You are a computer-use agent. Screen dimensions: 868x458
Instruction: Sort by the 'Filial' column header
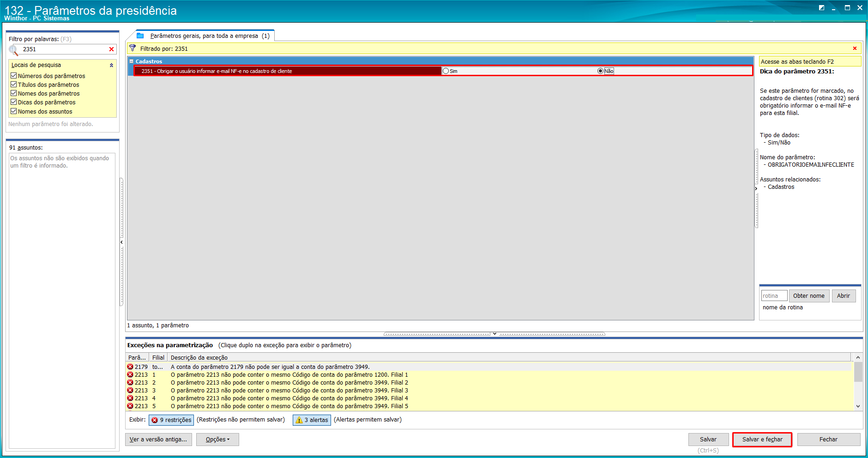(158, 357)
